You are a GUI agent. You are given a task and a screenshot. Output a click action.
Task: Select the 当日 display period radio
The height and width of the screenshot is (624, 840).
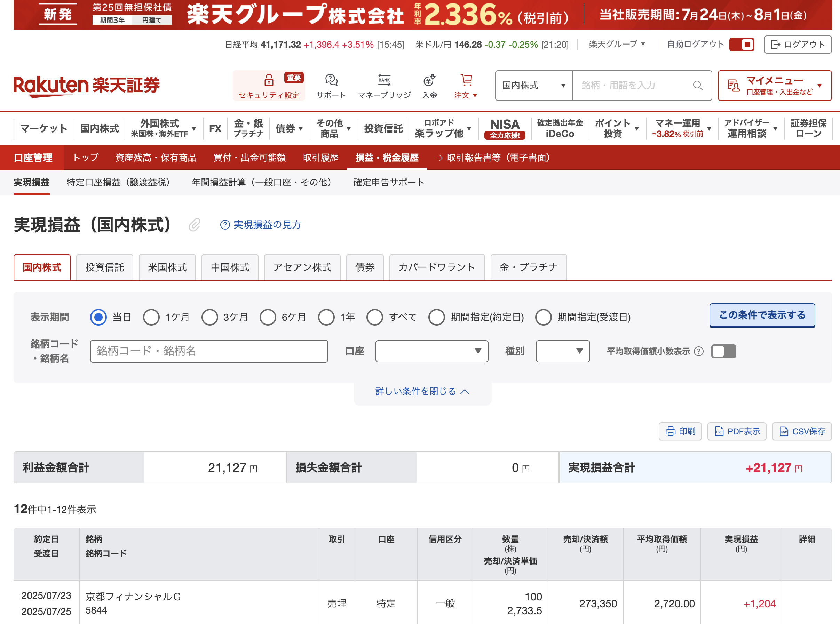98,317
